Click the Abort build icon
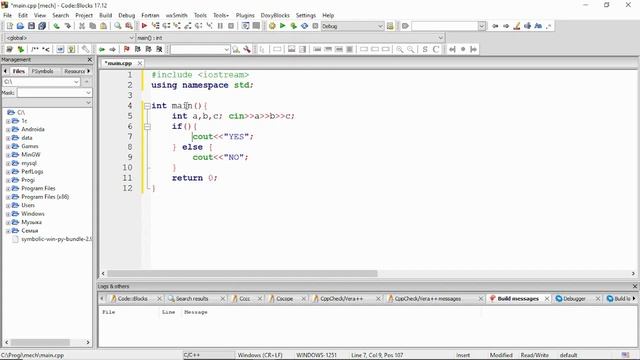The image size is (640, 360). (315, 26)
